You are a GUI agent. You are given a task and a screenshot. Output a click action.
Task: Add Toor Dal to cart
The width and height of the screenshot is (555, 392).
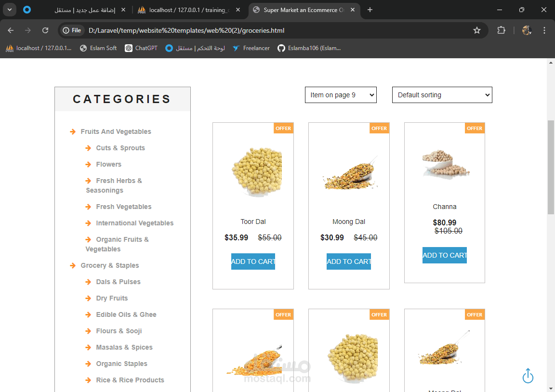point(253,261)
